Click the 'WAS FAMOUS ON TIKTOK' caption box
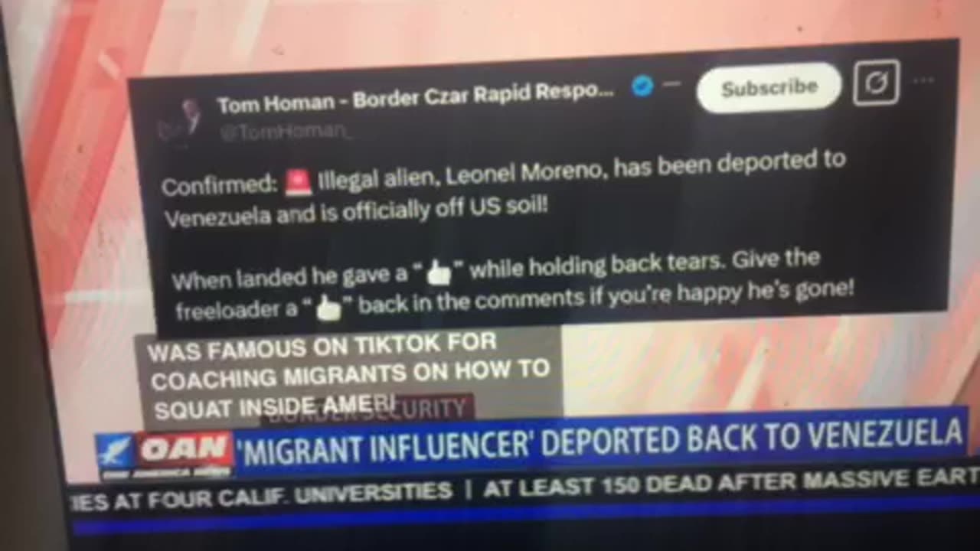The height and width of the screenshot is (551, 980). point(348,373)
